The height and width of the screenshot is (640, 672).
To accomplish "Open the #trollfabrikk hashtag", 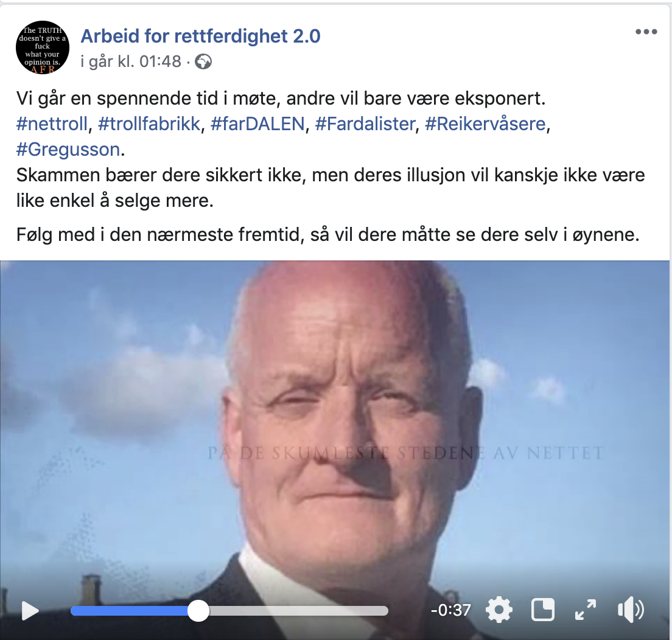I will coord(149,123).
